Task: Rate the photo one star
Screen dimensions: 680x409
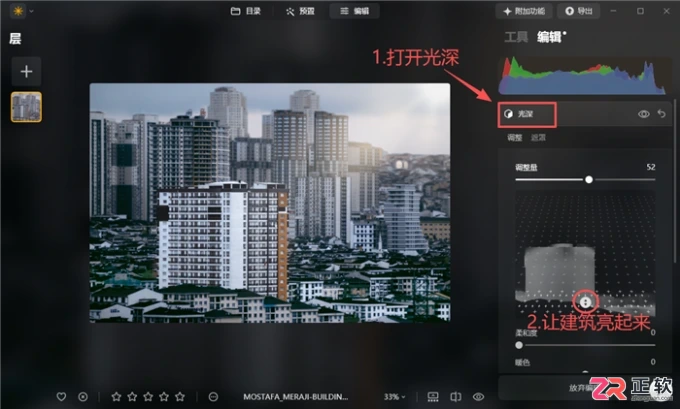Action: coord(116,396)
